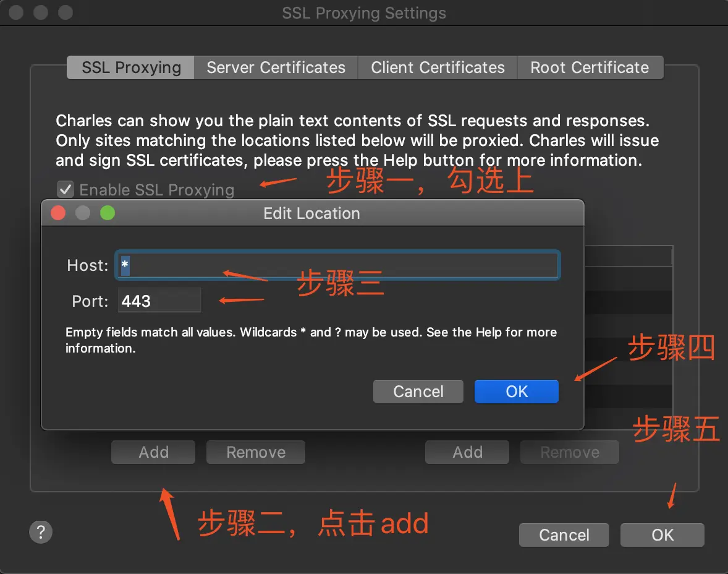Confirm Edit Location with blue OK
728x574 pixels.
click(516, 392)
